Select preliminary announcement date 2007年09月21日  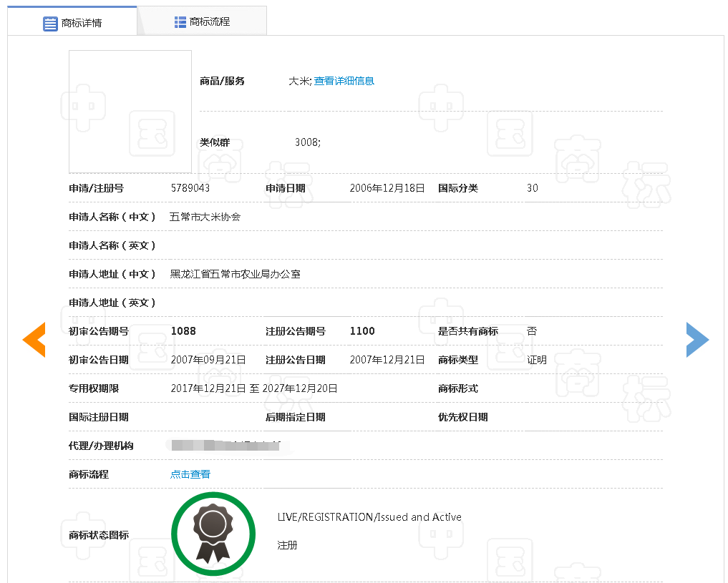coord(208,360)
